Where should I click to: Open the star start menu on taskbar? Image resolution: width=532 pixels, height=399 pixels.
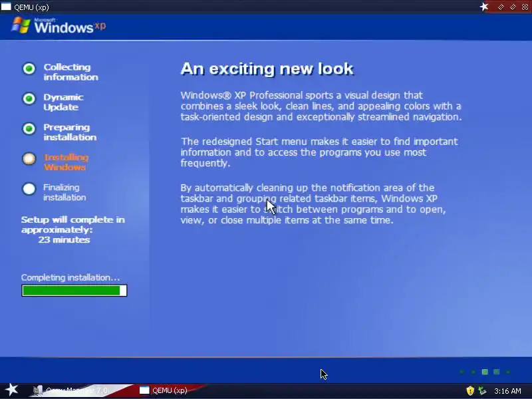(12, 390)
